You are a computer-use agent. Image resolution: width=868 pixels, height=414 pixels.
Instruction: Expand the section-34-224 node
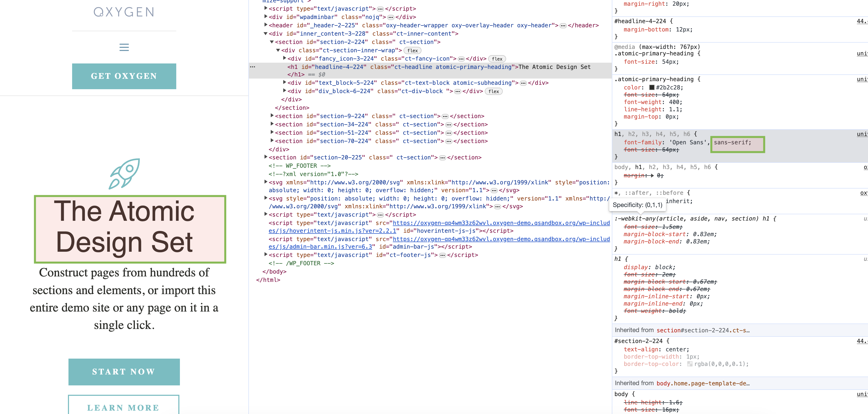click(x=272, y=124)
